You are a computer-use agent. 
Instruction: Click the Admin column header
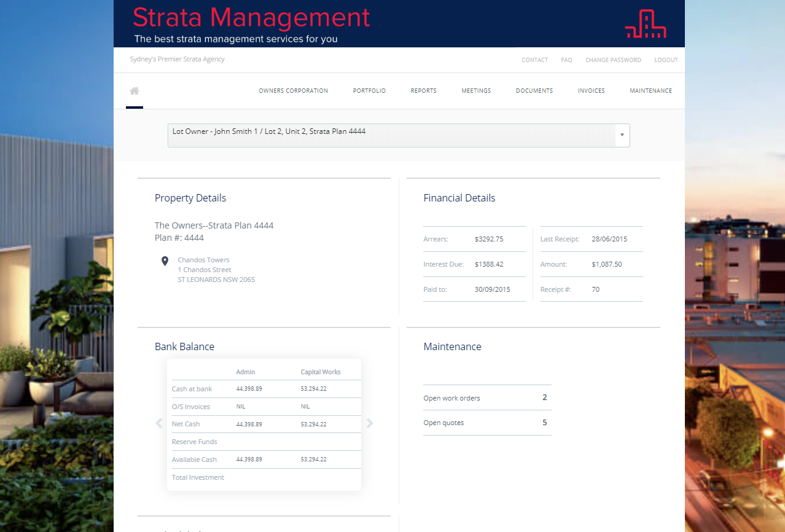[246, 372]
